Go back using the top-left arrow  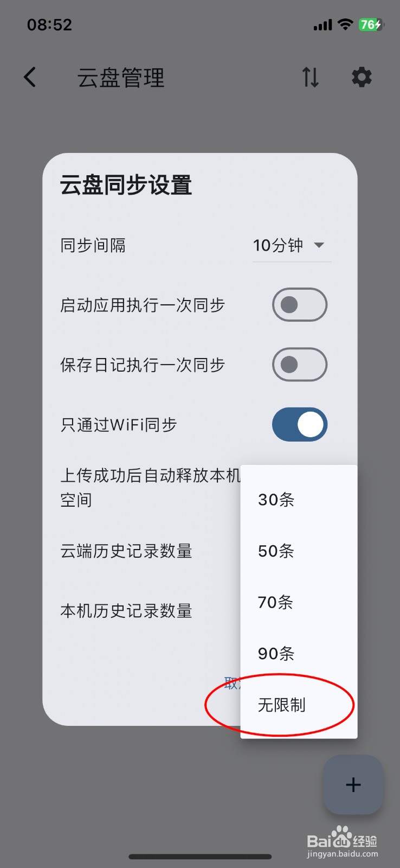click(x=30, y=77)
